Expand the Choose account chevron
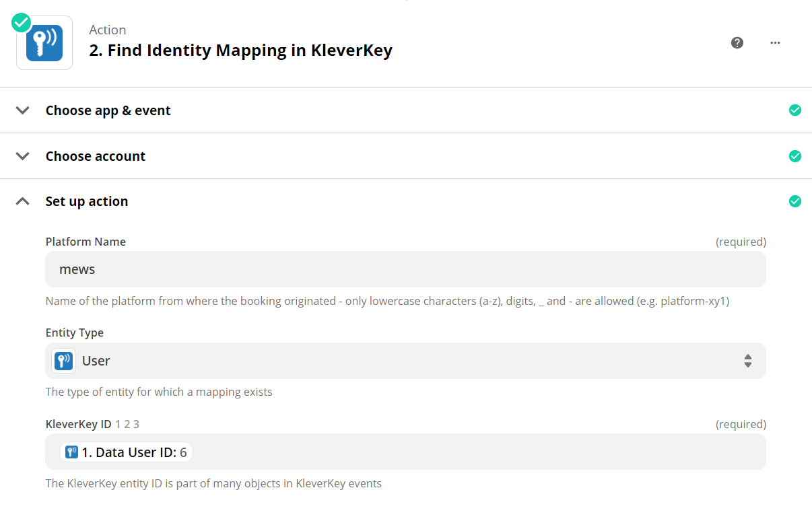This screenshot has width=812, height=521. click(23, 156)
